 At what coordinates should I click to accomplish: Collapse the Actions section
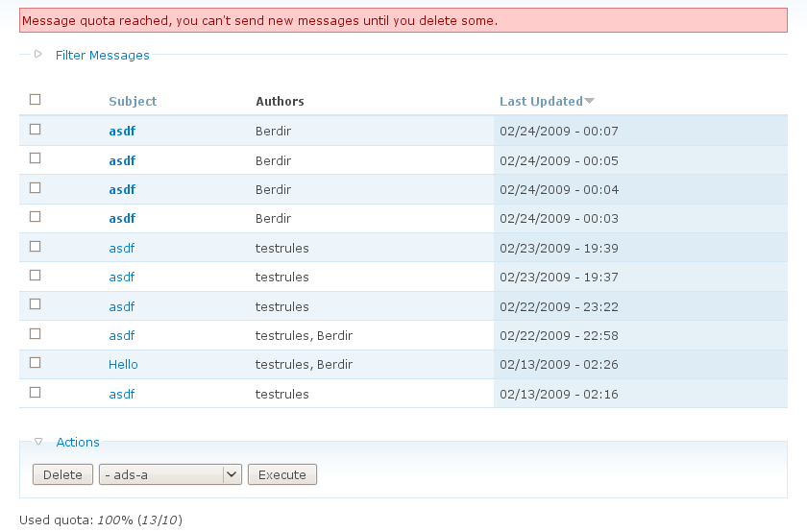38,442
